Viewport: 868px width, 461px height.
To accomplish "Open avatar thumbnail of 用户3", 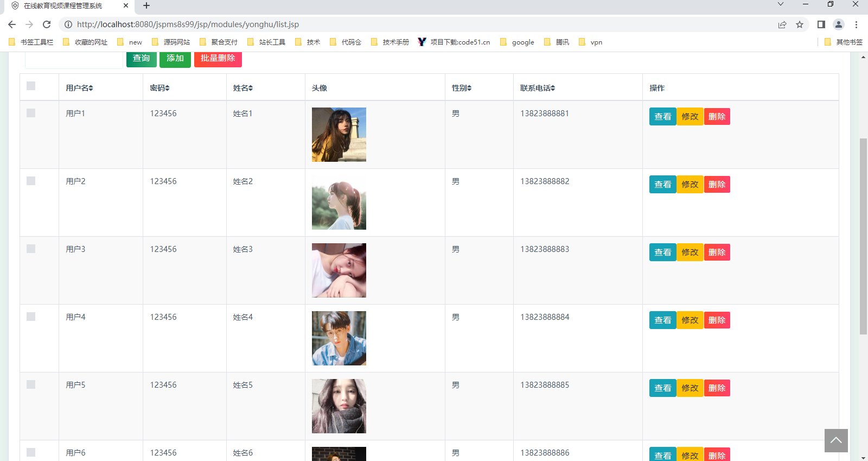I will (339, 270).
